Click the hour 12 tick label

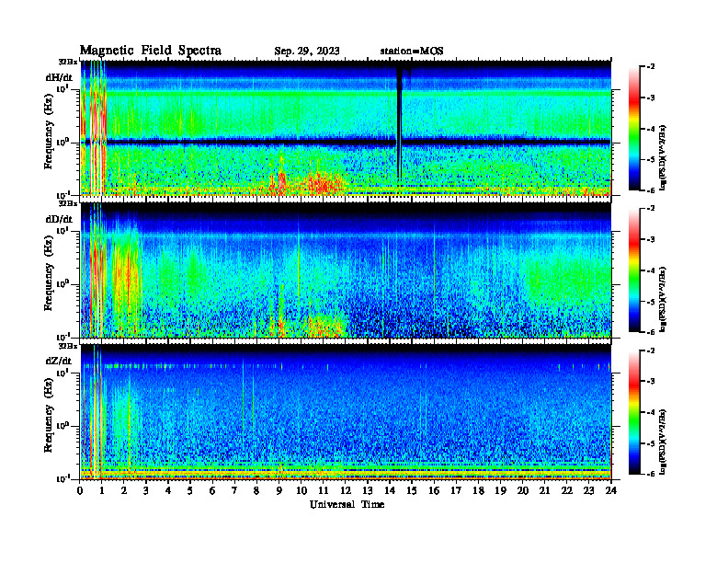coord(346,490)
